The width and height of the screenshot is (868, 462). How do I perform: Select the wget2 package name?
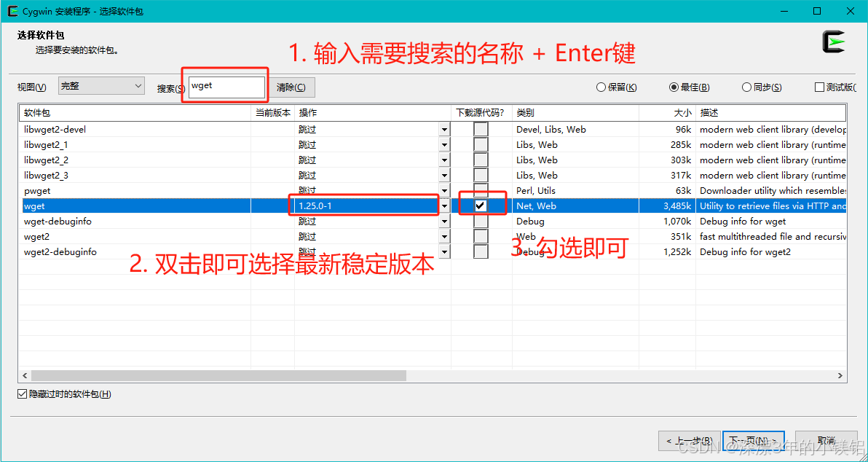pyautogui.click(x=36, y=237)
